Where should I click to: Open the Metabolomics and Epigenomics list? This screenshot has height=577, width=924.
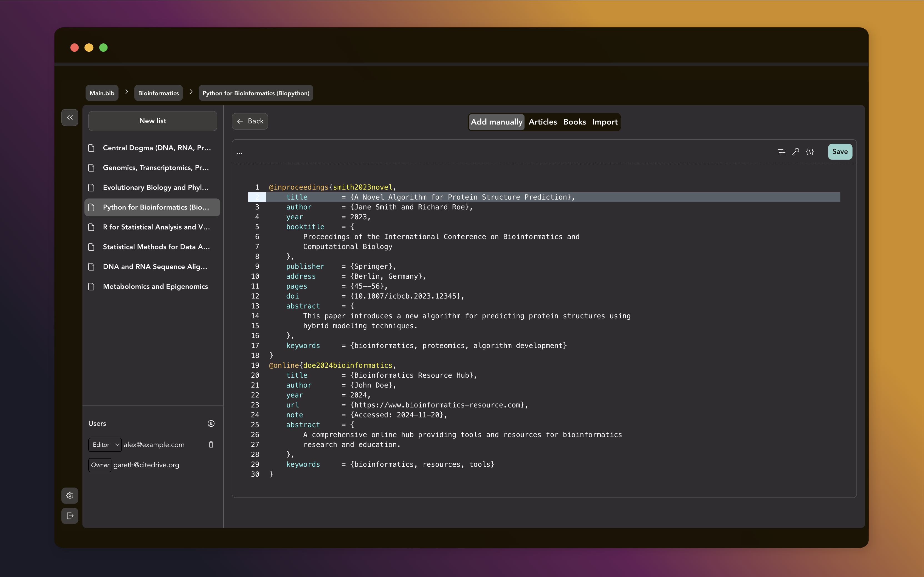coord(155,287)
